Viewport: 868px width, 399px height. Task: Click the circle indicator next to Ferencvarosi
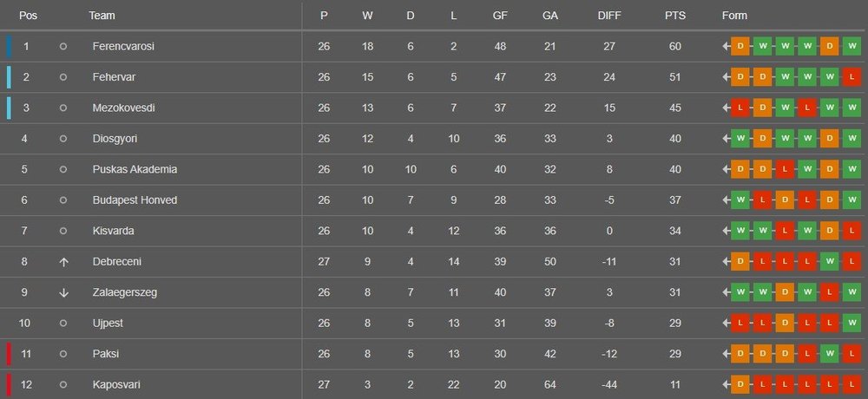pyautogui.click(x=63, y=47)
